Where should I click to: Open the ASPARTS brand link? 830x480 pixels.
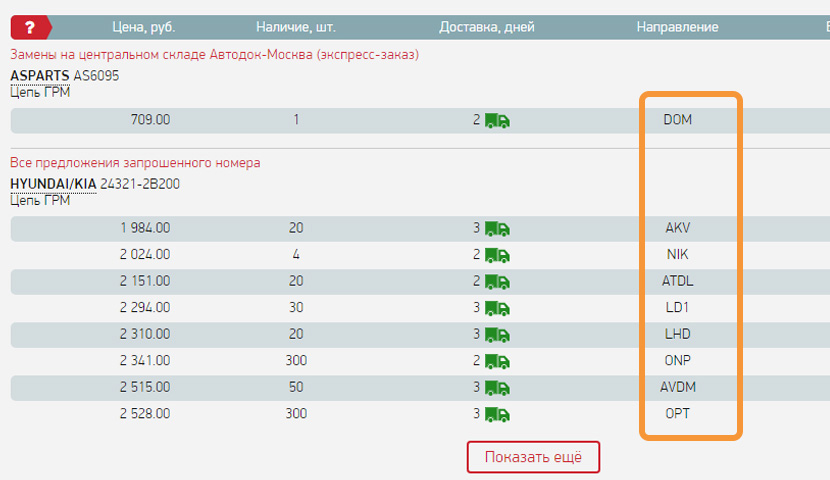[x=40, y=76]
